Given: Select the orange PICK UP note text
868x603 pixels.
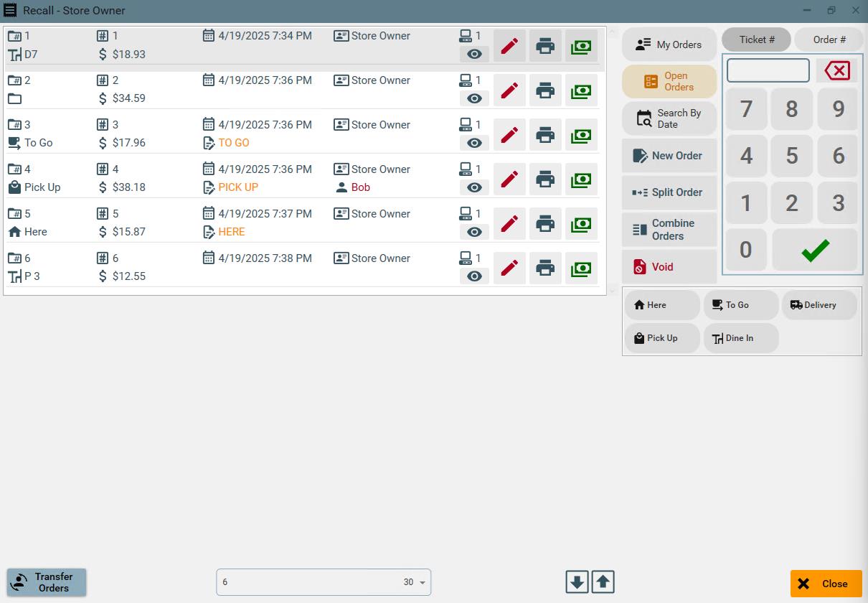Looking at the screenshot, I should [238, 187].
